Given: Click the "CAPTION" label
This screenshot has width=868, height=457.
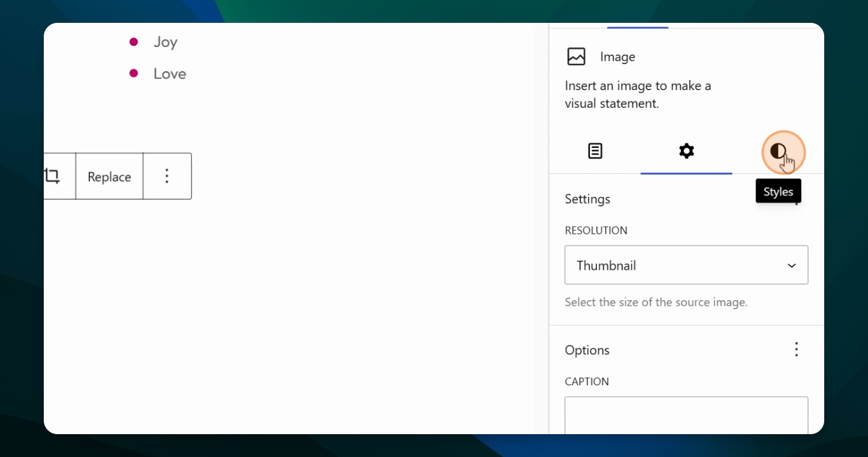Looking at the screenshot, I should tap(587, 381).
